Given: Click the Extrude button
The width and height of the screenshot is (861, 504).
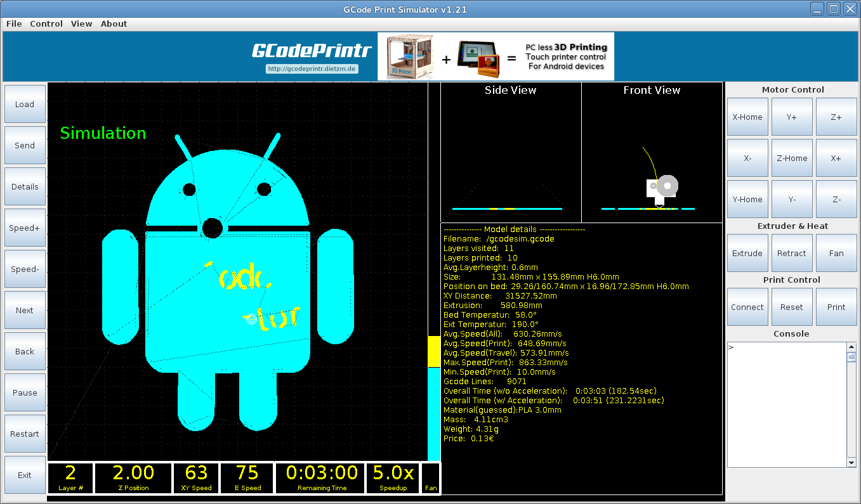Looking at the screenshot, I should point(747,253).
